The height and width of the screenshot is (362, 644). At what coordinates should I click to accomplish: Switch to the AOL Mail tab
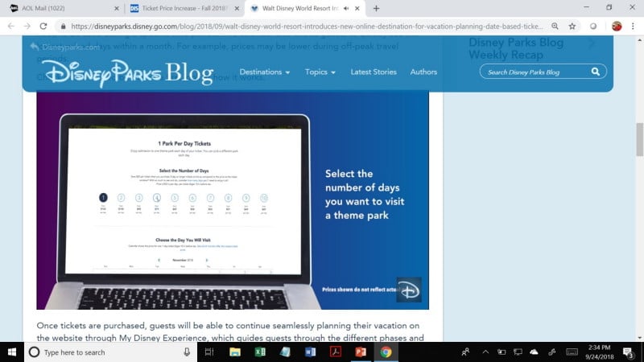tap(62, 8)
